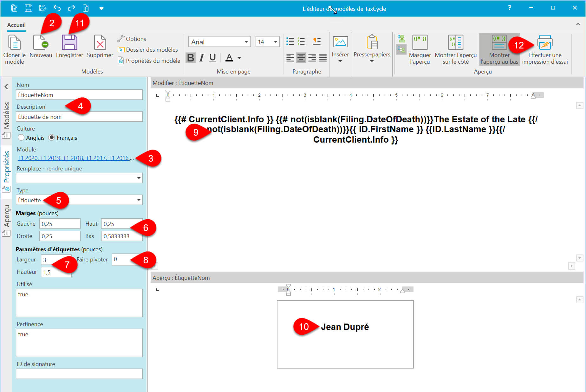Open the T1 2020 module list link
Image resolution: width=586 pixels, height=392 pixels.
coord(75,158)
